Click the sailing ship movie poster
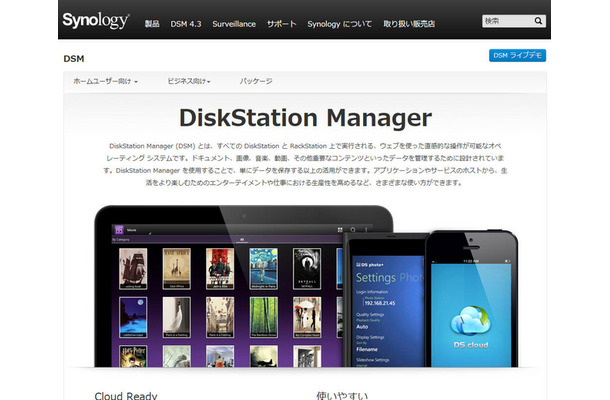The height and width of the screenshot is (400, 610). pos(133,268)
